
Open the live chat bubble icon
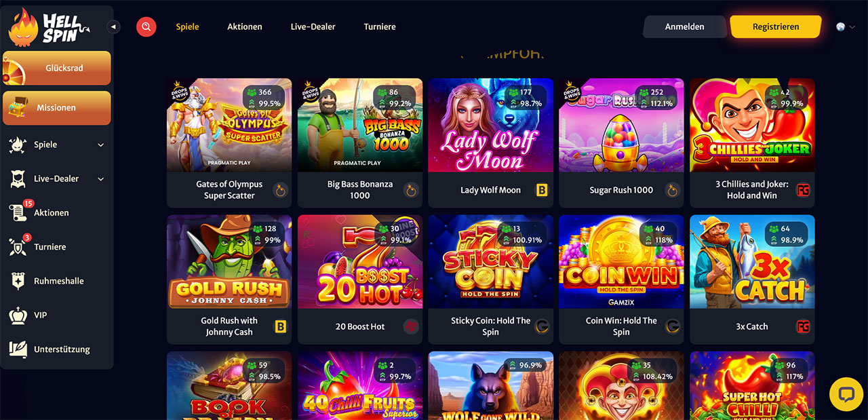pyautogui.click(x=846, y=394)
